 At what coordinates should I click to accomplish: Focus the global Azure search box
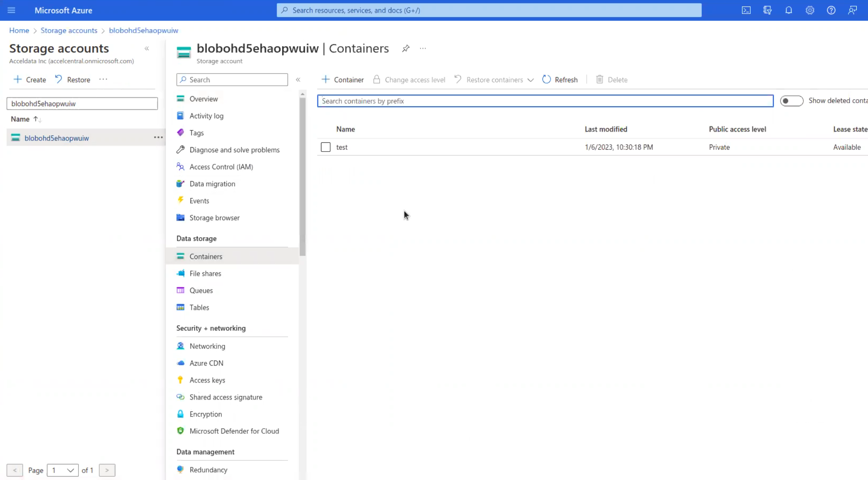tap(489, 10)
